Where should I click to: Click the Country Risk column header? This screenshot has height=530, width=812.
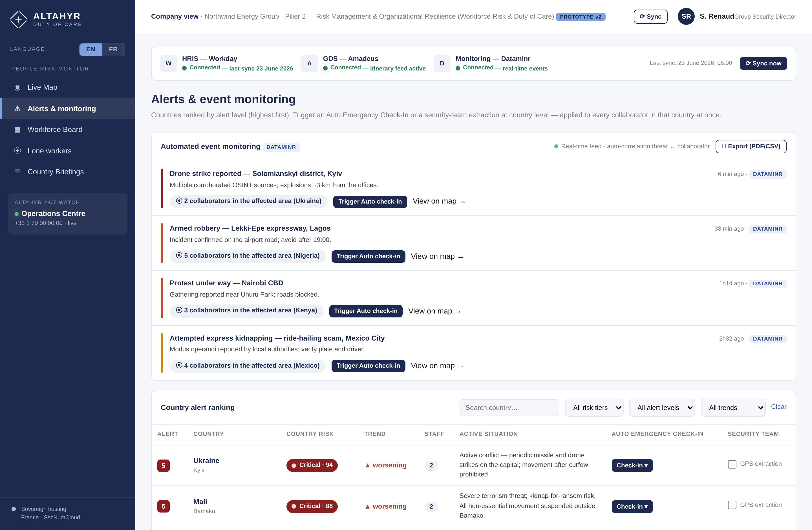tap(310, 434)
